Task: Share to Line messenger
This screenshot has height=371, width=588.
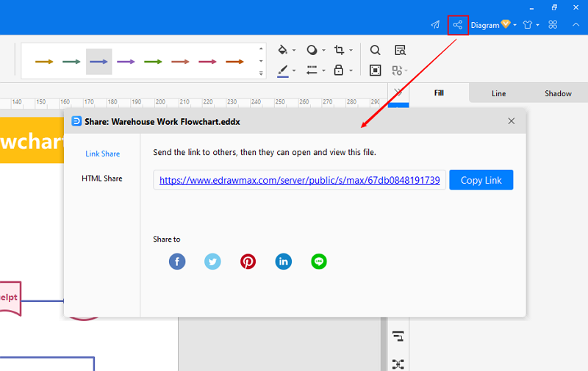Action: coord(319,262)
